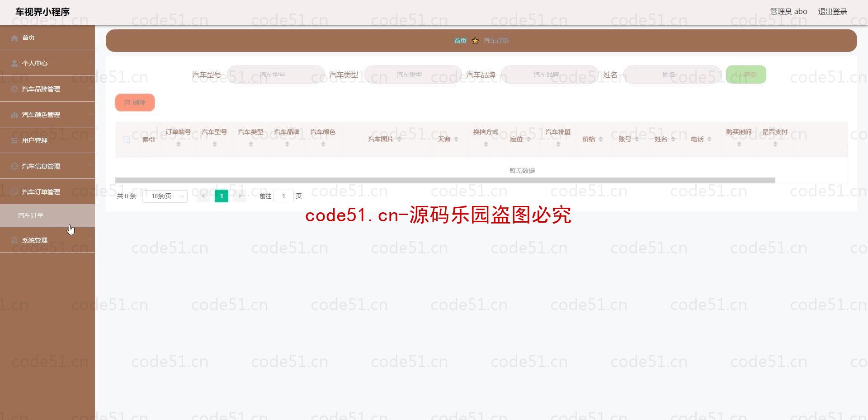
Task: Click 退出登录 to log out
Action: tap(833, 12)
